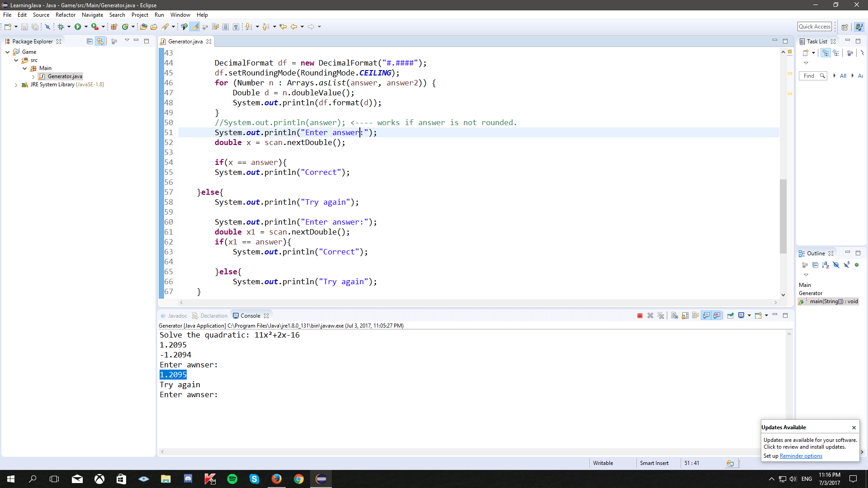Viewport: 868px width, 488px height.
Task: Terminate the running program with red stop button
Action: point(640,316)
